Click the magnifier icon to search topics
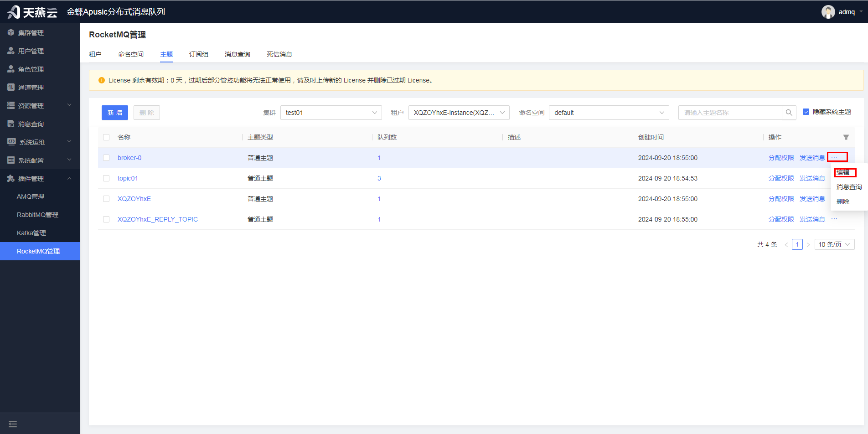 click(789, 113)
